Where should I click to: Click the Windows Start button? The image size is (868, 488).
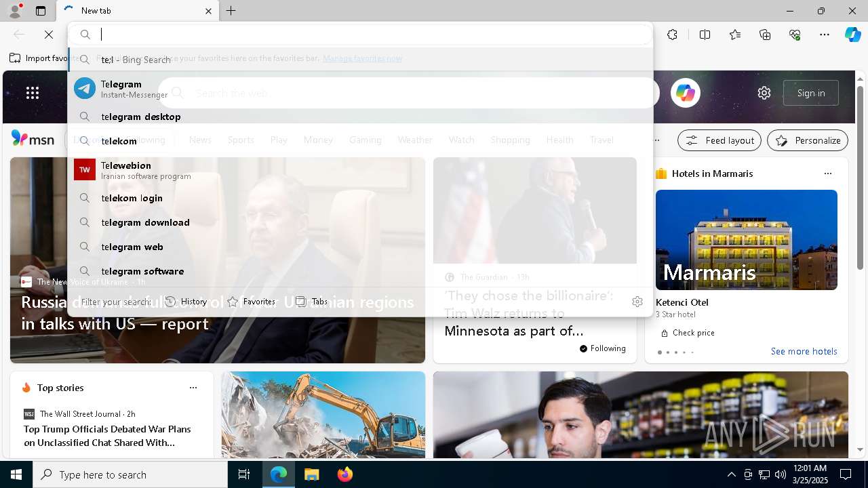click(16, 474)
